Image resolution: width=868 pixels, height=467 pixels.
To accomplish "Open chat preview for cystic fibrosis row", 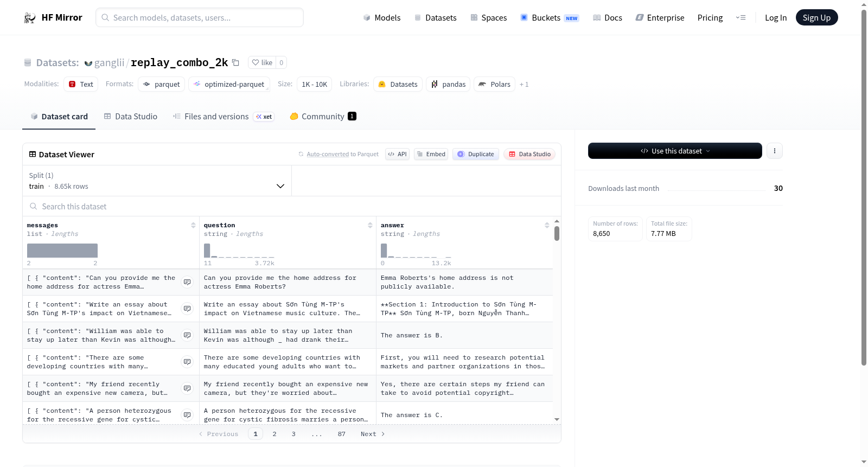I will [x=187, y=415].
